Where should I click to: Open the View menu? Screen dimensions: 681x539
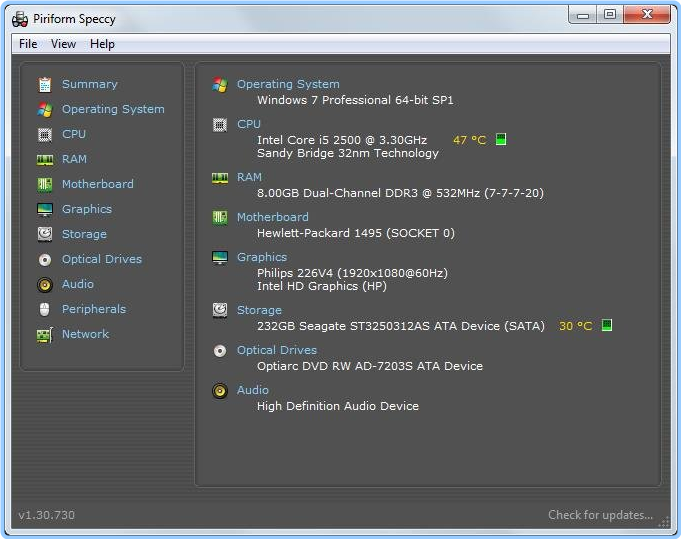pyautogui.click(x=63, y=44)
